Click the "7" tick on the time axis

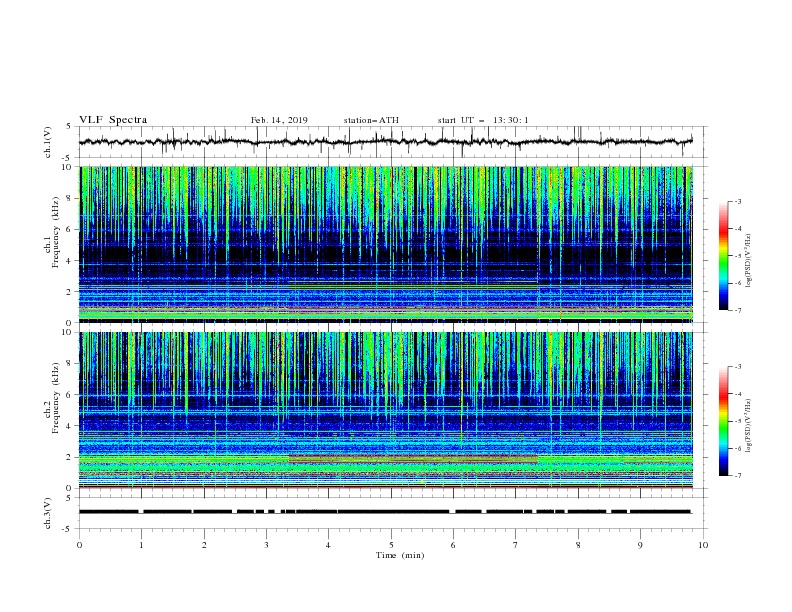[x=516, y=545]
